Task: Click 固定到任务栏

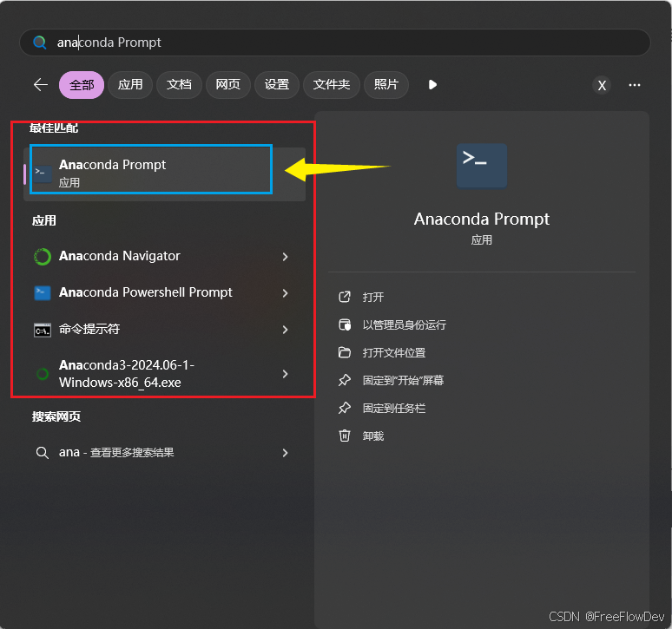Action: click(394, 409)
